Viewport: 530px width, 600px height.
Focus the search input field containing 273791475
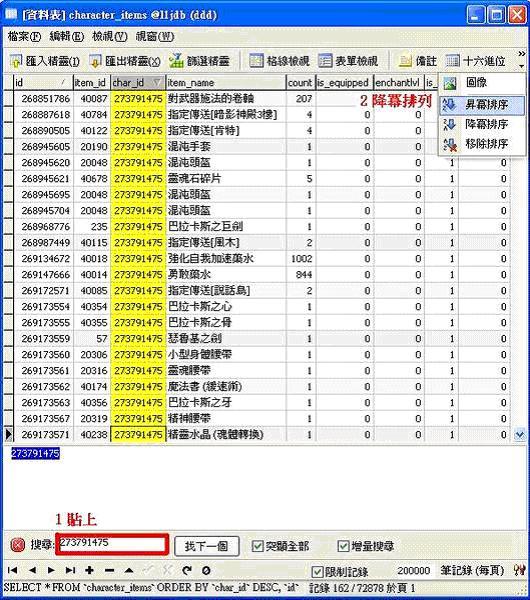[112, 544]
